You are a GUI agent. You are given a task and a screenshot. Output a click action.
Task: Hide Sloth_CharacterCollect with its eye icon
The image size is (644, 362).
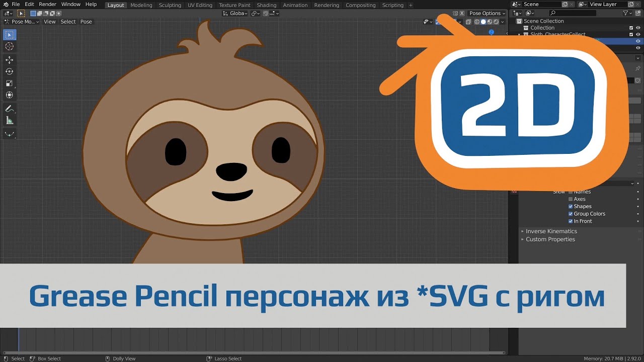638,34
